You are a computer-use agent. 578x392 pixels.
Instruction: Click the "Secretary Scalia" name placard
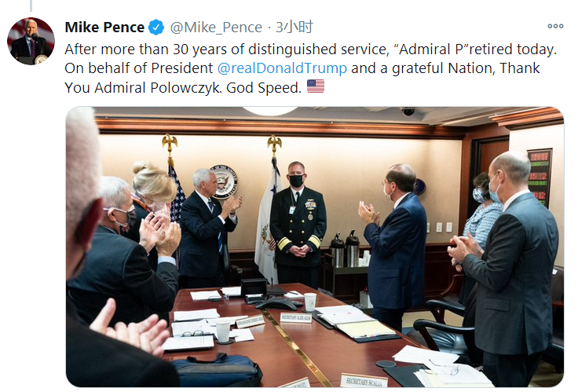(x=364, y=380)
